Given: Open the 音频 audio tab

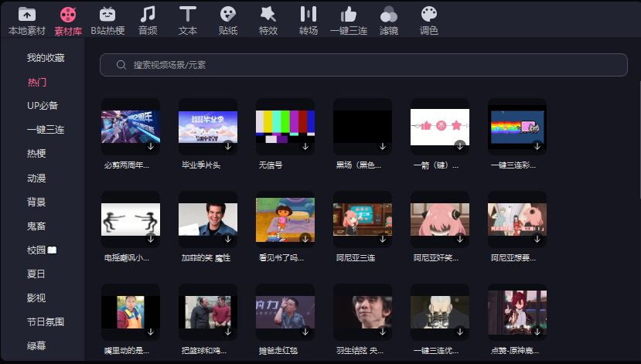Looking at the screenshot, I should [148, 20].
